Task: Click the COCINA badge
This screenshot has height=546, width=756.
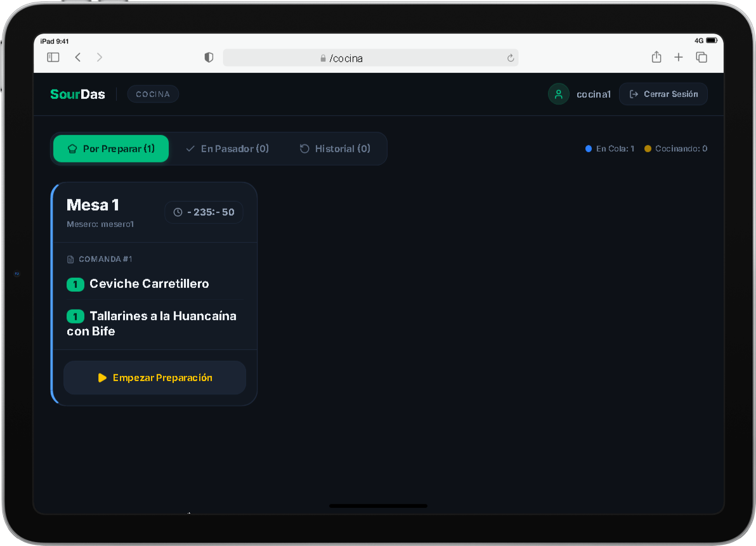Action: pyautogui.click(x=153, y=94)
